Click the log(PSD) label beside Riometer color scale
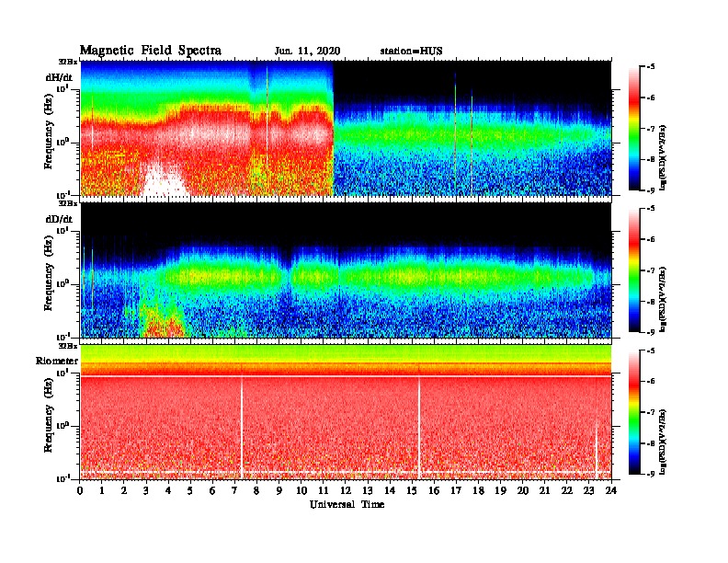The width and height of the screenshot is (728, 563). (663, 441)
